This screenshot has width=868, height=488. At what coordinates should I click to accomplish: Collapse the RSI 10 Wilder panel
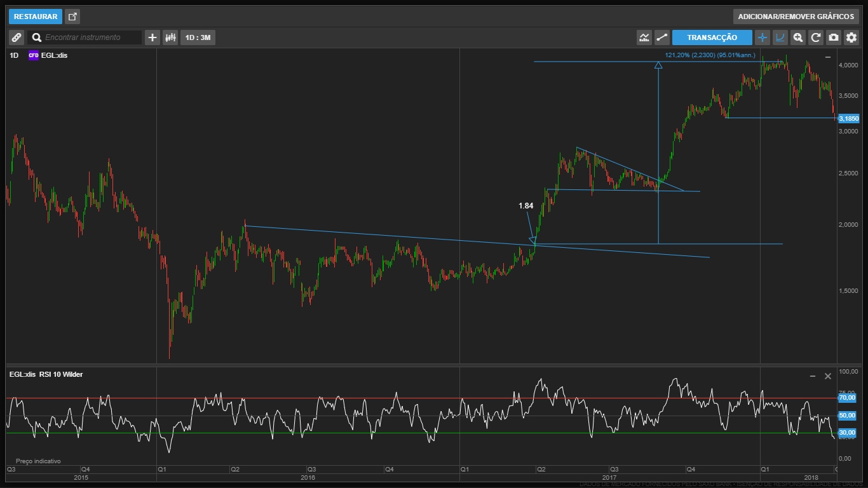(x=813, y=376)
